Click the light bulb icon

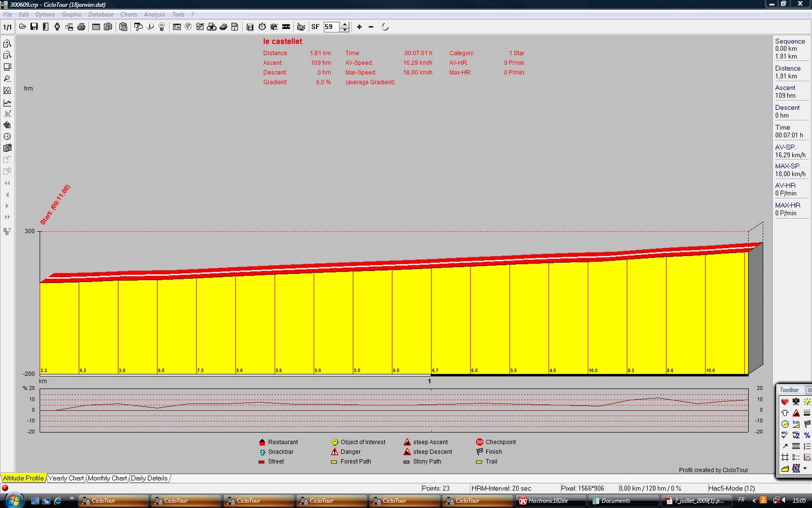coord(162,27)
